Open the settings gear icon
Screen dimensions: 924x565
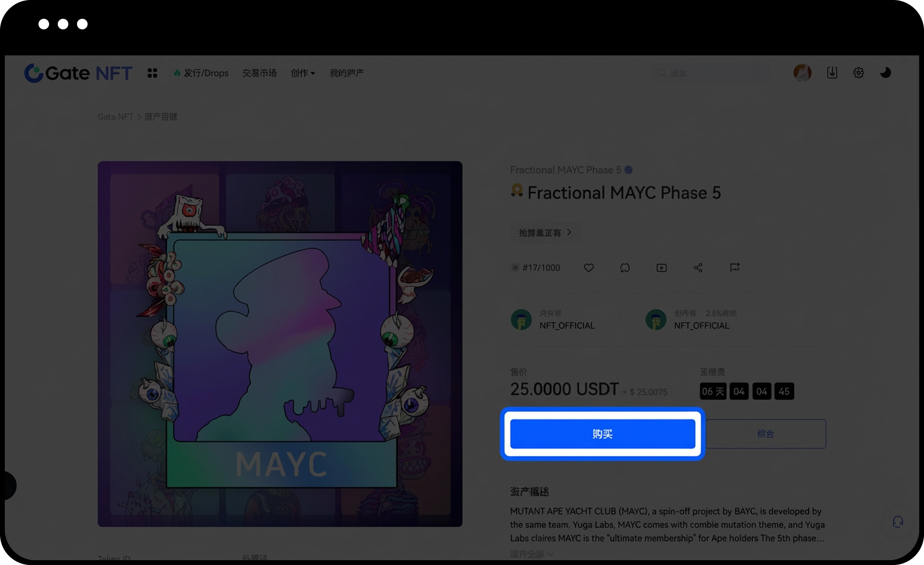859,73
